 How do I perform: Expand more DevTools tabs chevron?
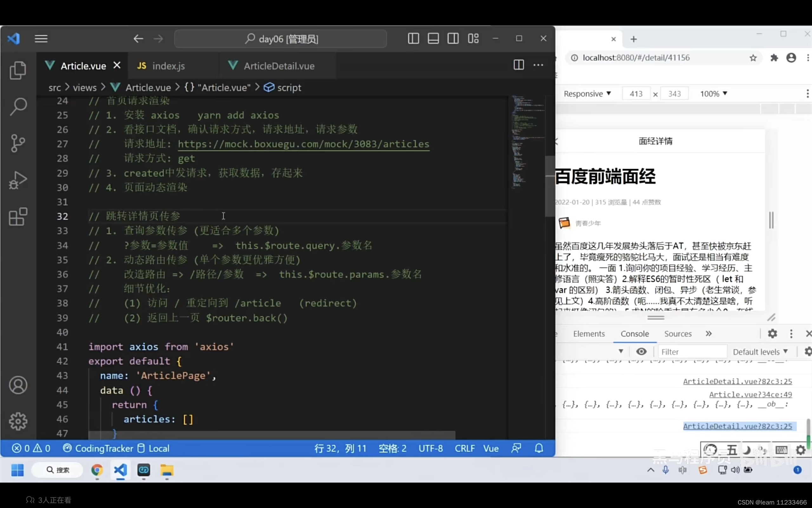pyautogui.click(x=708, y=334)
